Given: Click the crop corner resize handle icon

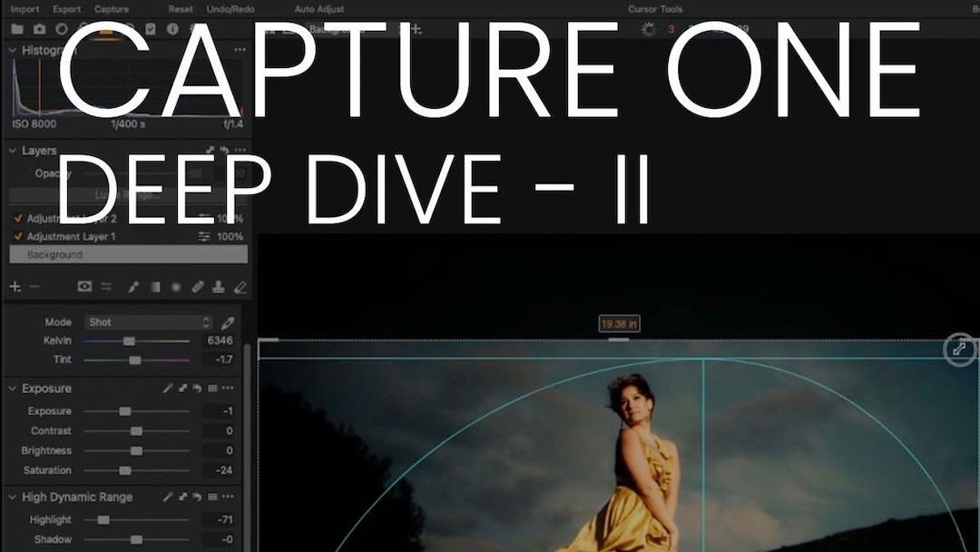Looking at the screenshot, I should coord(959,349).
